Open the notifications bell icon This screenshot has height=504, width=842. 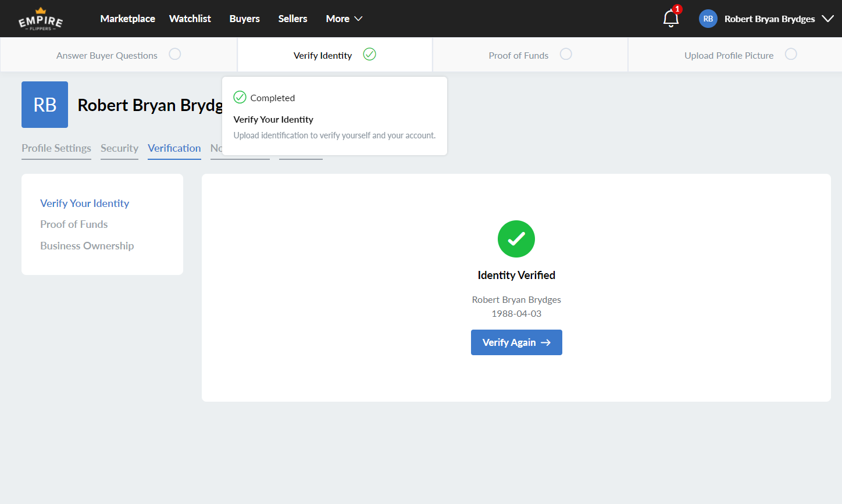671,19
